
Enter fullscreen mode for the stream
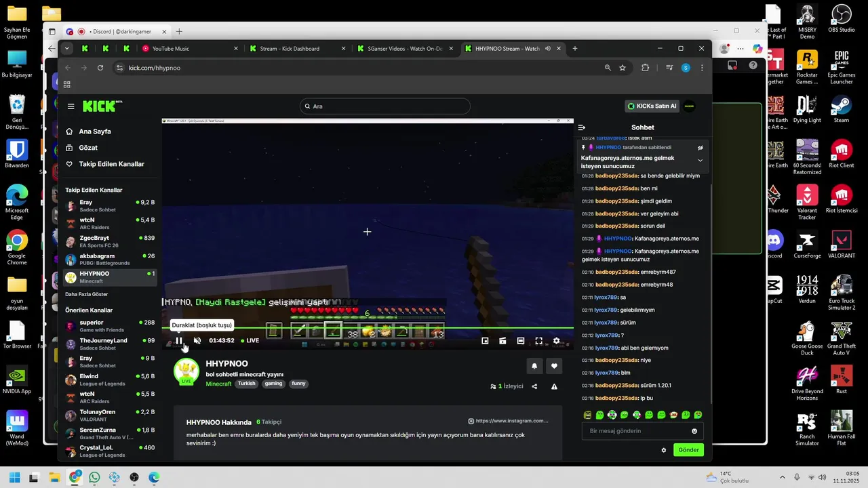pos(538,341)
